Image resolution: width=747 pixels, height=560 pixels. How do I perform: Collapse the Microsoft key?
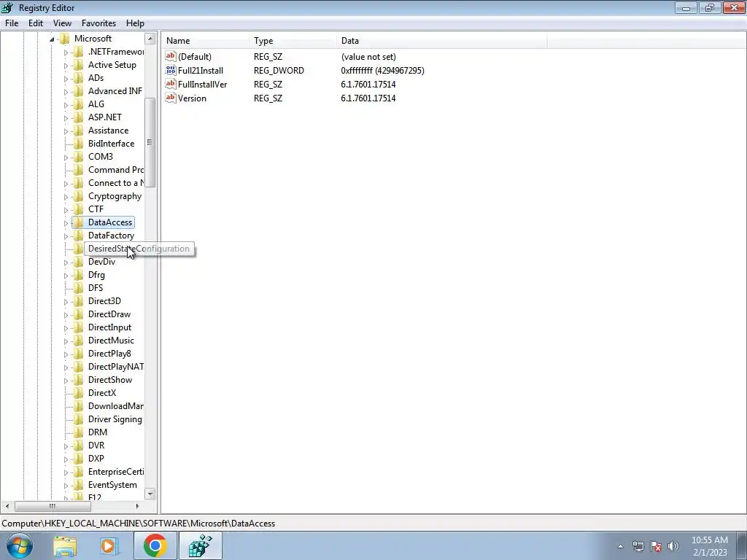pos(52,39)
